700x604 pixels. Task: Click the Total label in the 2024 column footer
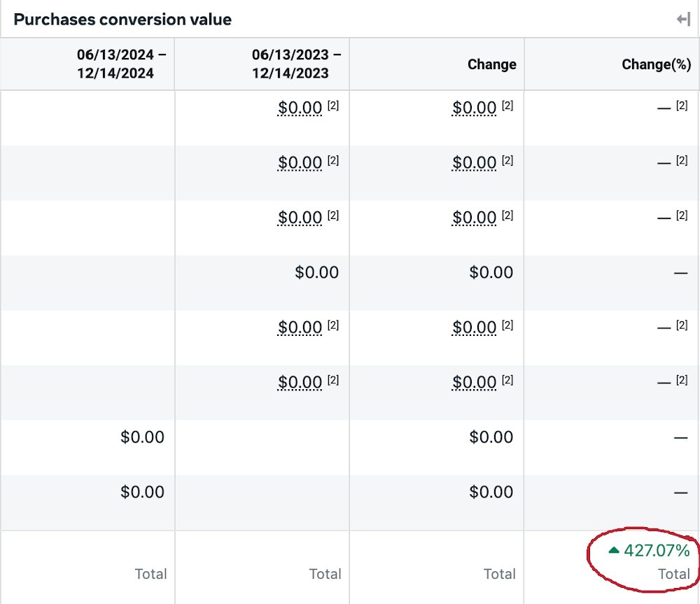coord(151,573)
